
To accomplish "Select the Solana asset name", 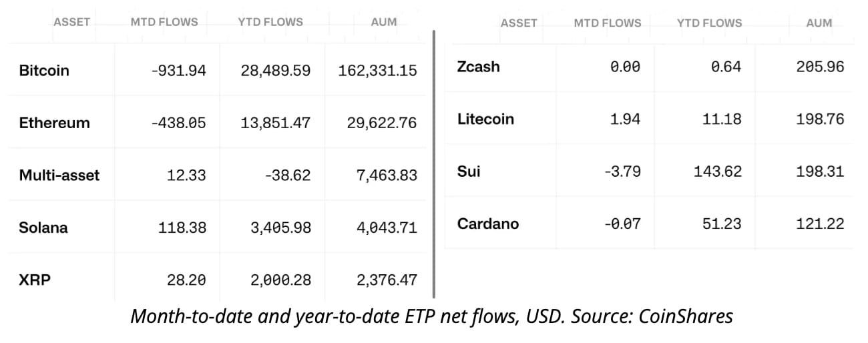I will (x=43, y=228).
